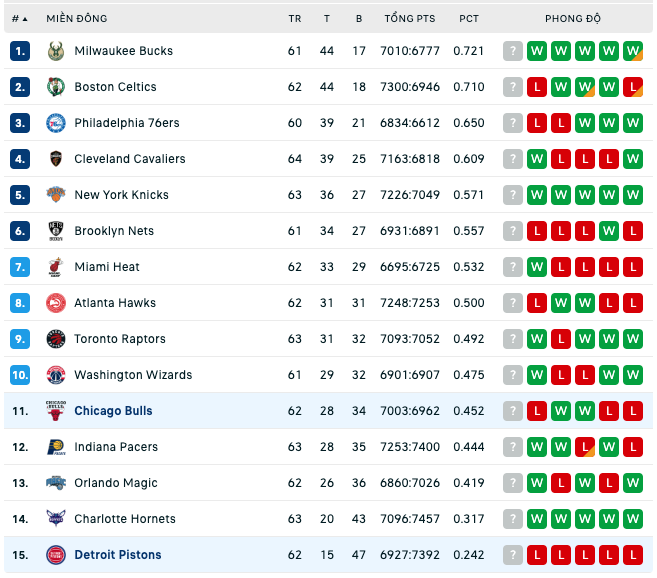Viewport: 657px width, 578px height.
Task: Open the Cleveland Cavaliers team link
Action: coord(130,159)
